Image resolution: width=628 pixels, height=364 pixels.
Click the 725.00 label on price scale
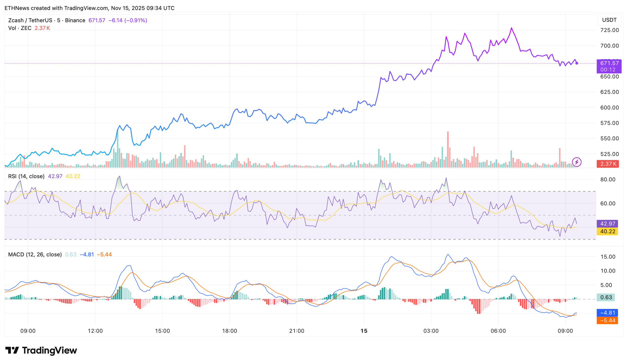coord(610,30)
